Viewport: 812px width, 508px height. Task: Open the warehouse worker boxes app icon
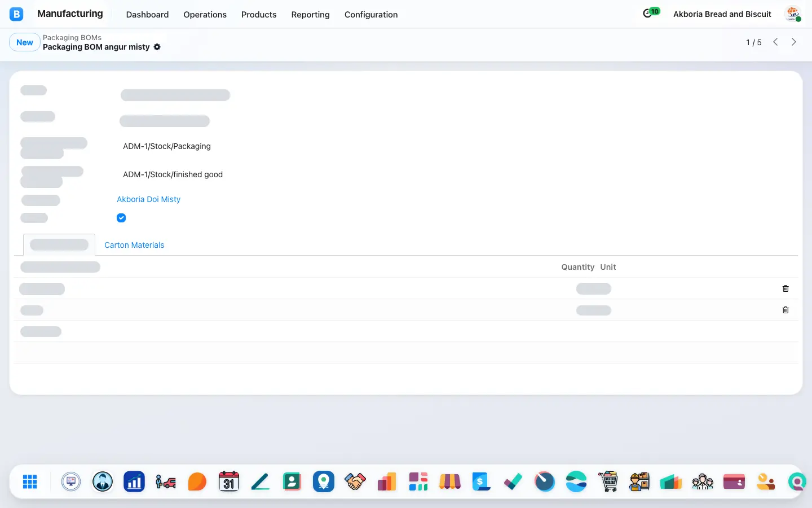639,481
